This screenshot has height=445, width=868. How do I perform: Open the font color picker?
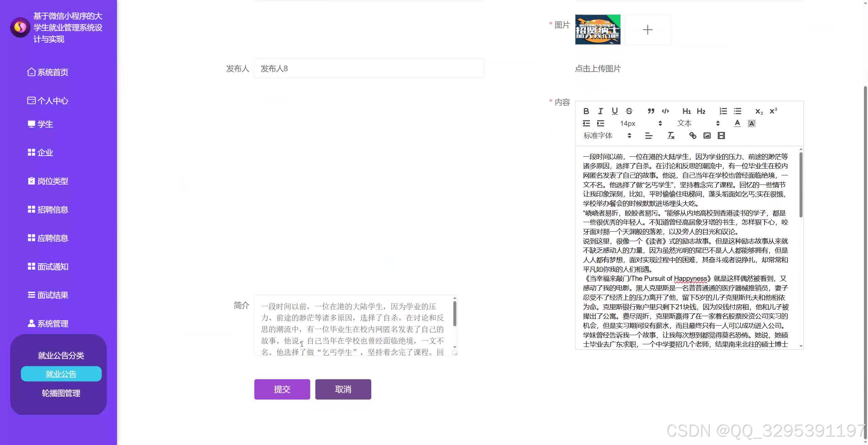pos(737,123)
